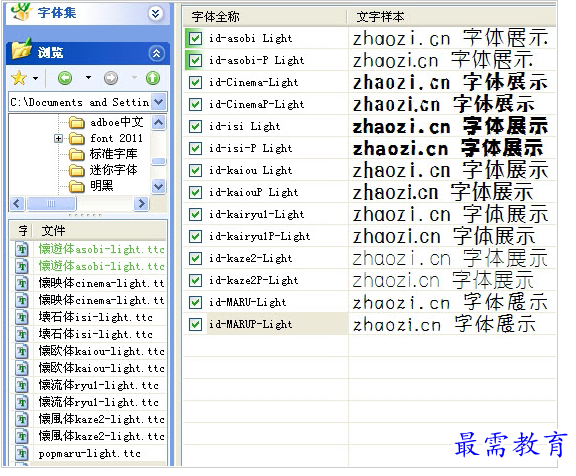The image size is (576, 476).
Task: Click the vertical scrollbar thumb in folder tree
Action: (x=159, y=162)
